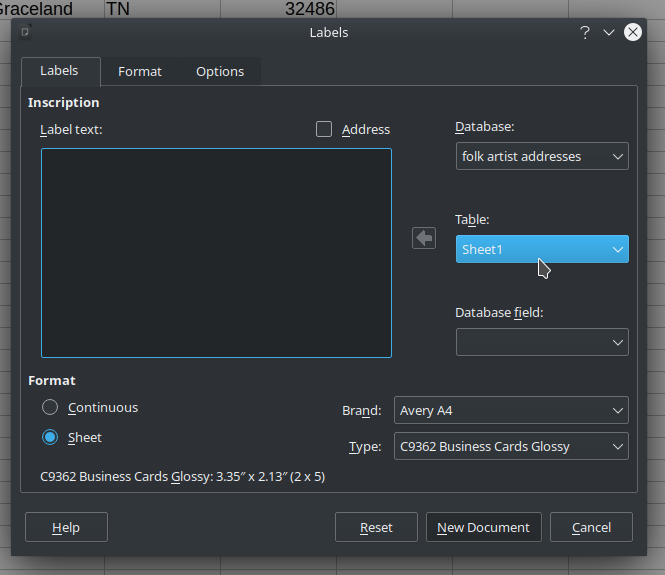The width and height of the screenshot is (665, 575).
Task: Open the Database dropdown showing folk artist addresses
Action: (542, 156)
